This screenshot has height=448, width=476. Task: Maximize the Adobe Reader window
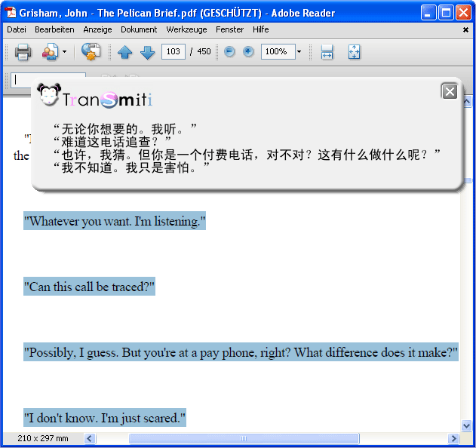click(x=446, y=13)
